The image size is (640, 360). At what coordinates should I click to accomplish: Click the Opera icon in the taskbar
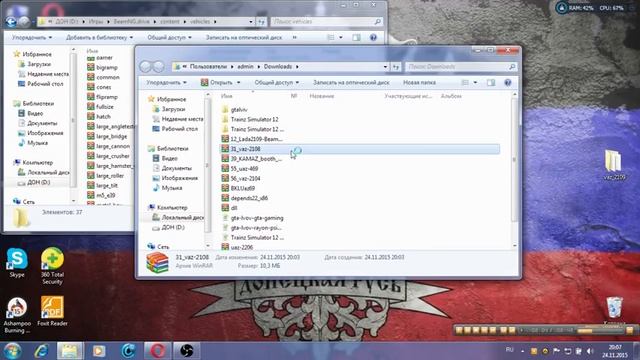tap(158, 351)
